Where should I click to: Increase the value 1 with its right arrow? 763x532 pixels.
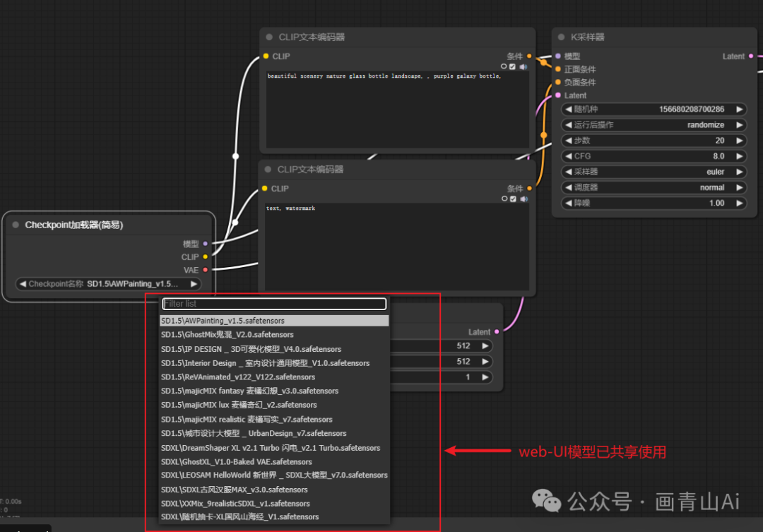[485, 377]
